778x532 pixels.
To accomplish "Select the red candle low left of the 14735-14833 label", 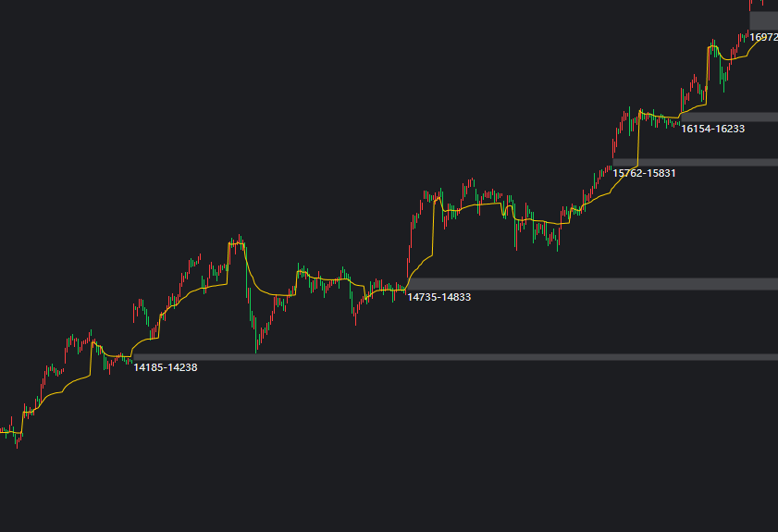I will (x=355, y=313).
